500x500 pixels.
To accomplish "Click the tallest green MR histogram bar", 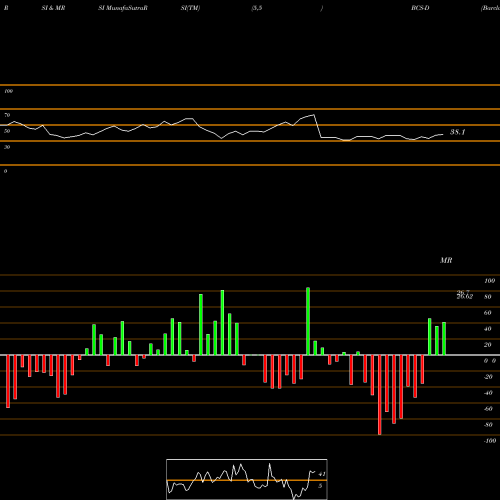I will coord(308,321).
